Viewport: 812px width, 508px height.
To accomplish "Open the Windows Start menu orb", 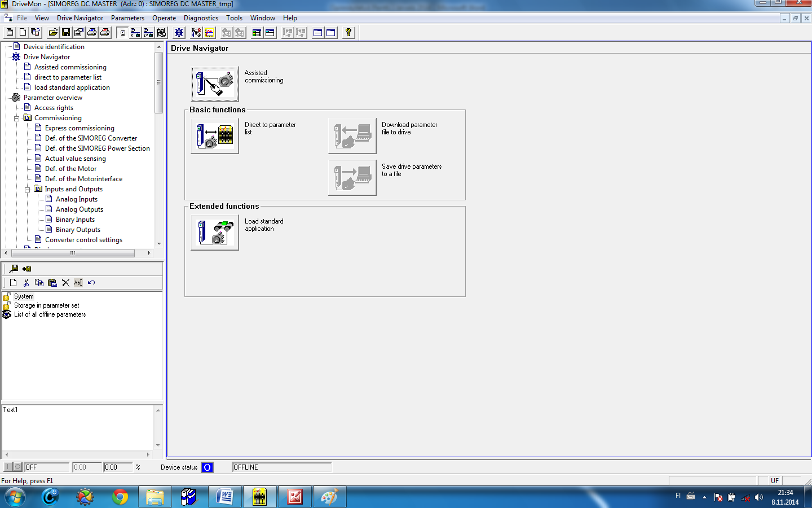I will click(15, 497).
